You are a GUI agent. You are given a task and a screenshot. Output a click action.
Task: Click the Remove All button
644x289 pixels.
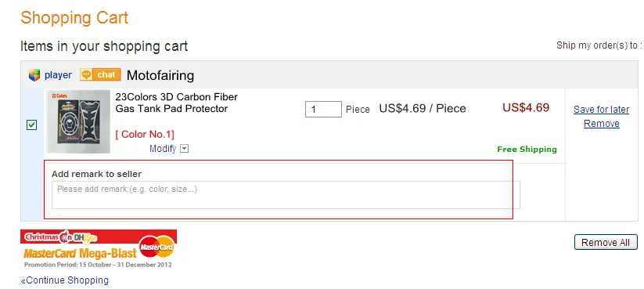pos(606,243)
